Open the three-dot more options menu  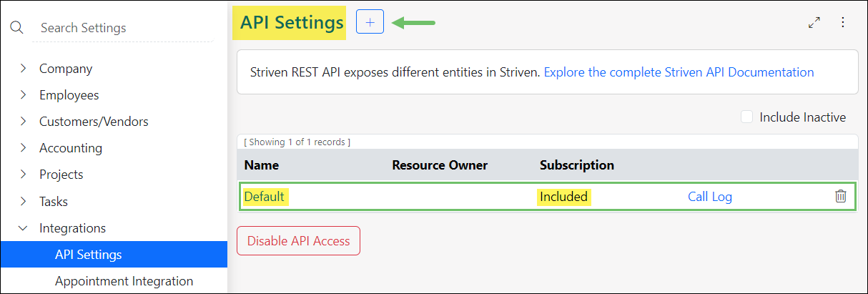tap(842, 22)
